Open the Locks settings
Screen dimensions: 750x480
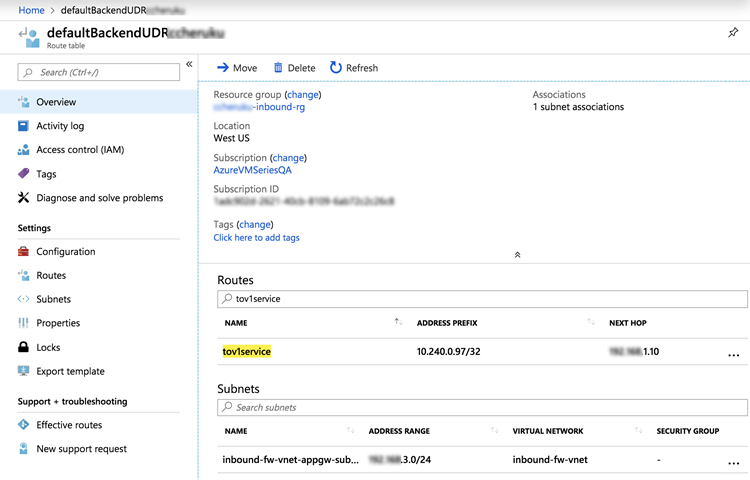point(48,348)
